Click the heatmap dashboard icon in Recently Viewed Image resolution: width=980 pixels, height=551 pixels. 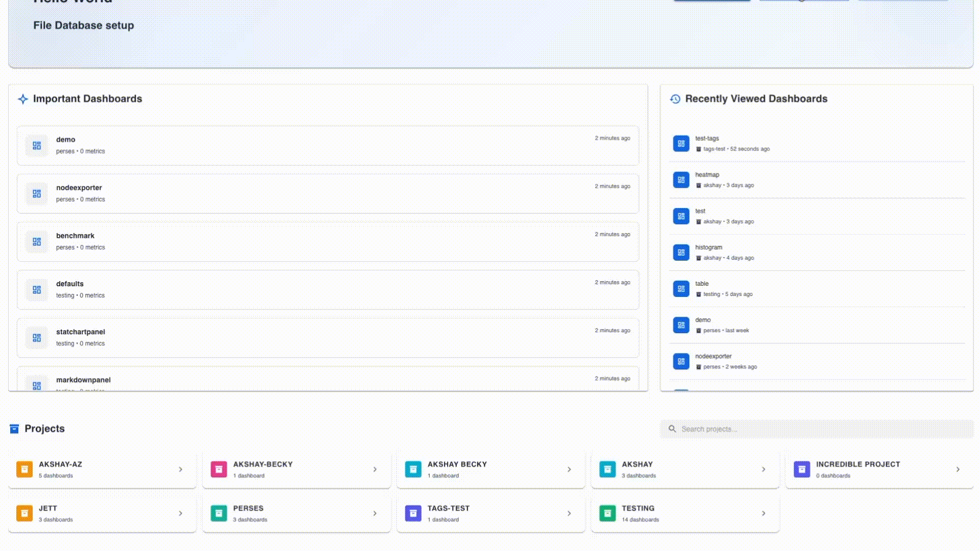pos(681,180)
